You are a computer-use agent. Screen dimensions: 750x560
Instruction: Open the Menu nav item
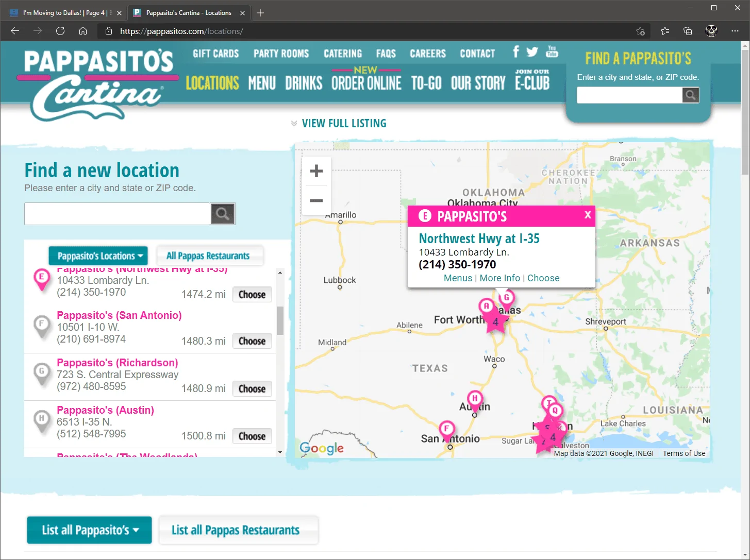[x=262, y=83]
